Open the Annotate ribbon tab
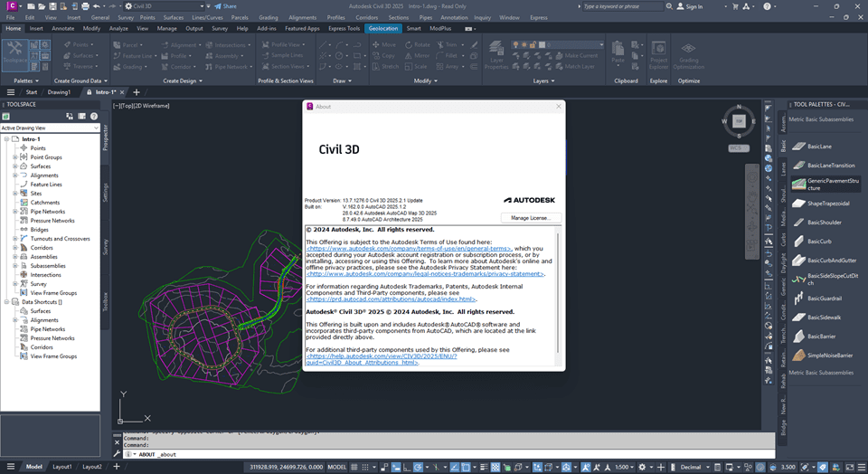The image size is (868, 474). point(63,28)
